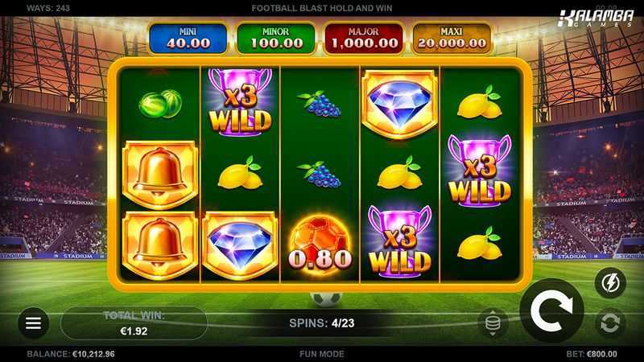
Task: Select the MINOR 100.00 jackpot panel
Action: (x=276, y=39)
